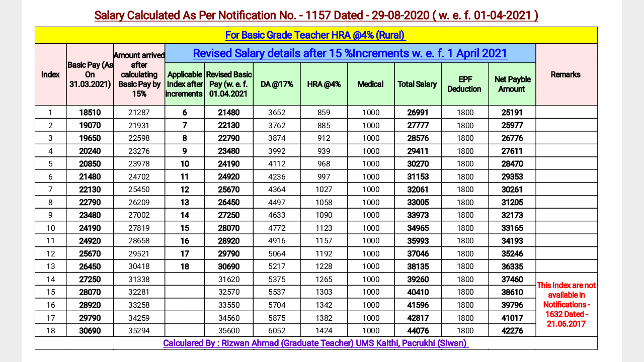Click the total salary cell '27777'

(x=418, y=125)
